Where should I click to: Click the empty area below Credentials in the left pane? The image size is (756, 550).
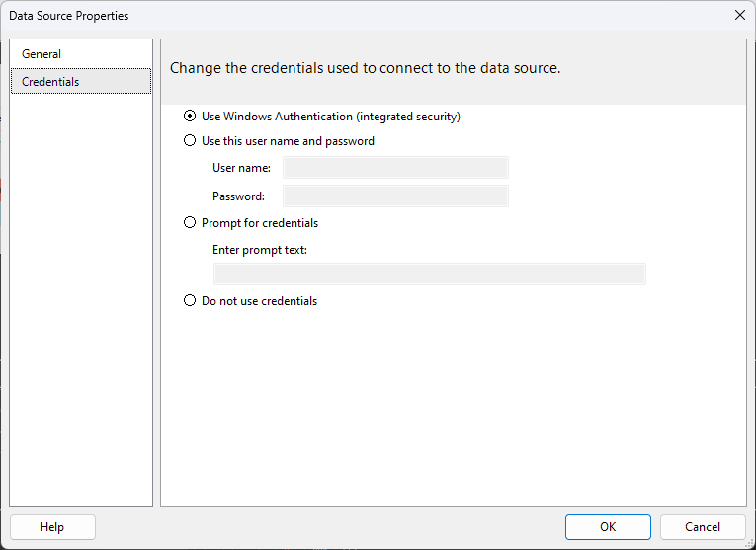pyautogui.click(x=80, y=298)
